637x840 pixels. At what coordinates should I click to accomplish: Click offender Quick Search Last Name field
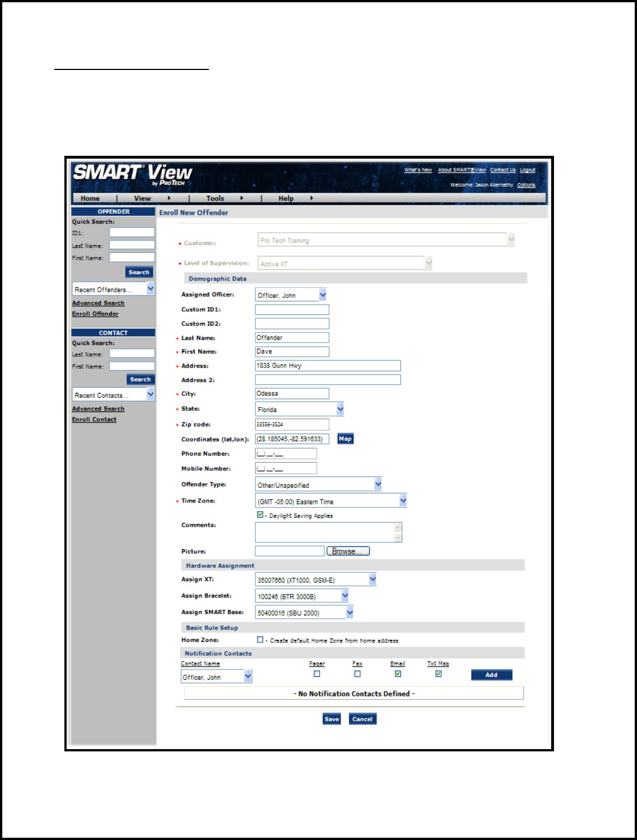click(132, 245)
